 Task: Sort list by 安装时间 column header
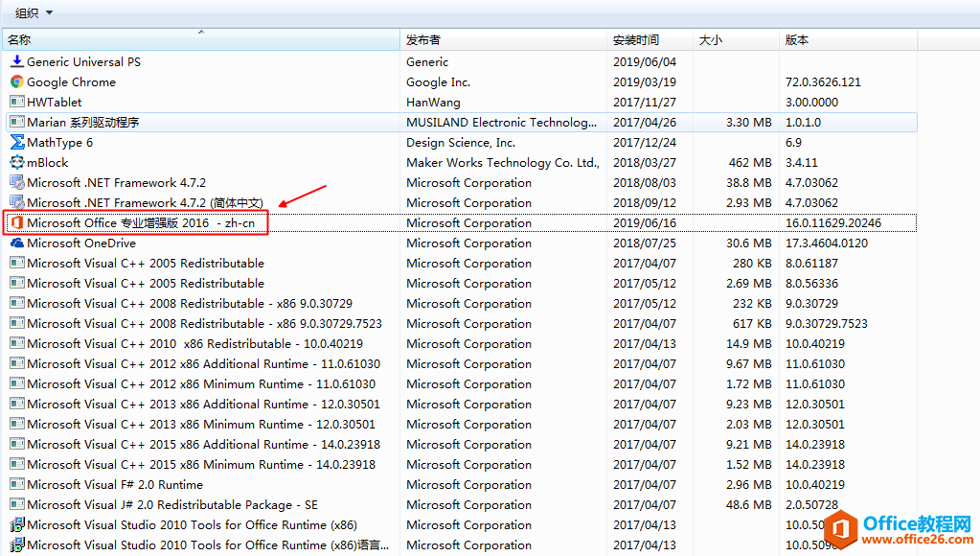pyautogui.click(x=636, y=40)
